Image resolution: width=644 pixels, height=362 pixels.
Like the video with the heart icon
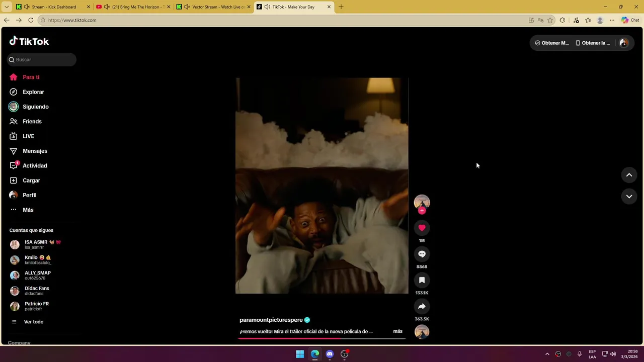pos(422,228)
